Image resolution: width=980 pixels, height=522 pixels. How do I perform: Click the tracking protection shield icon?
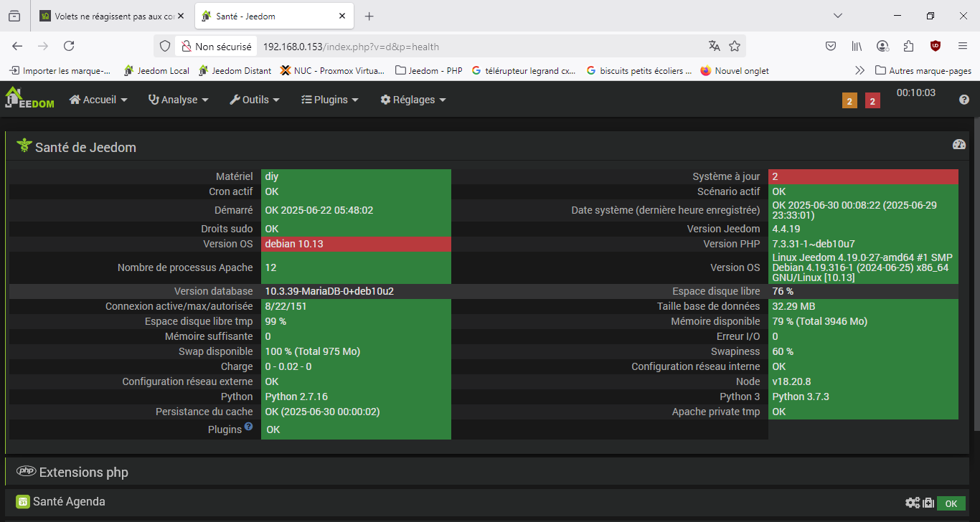165,46
